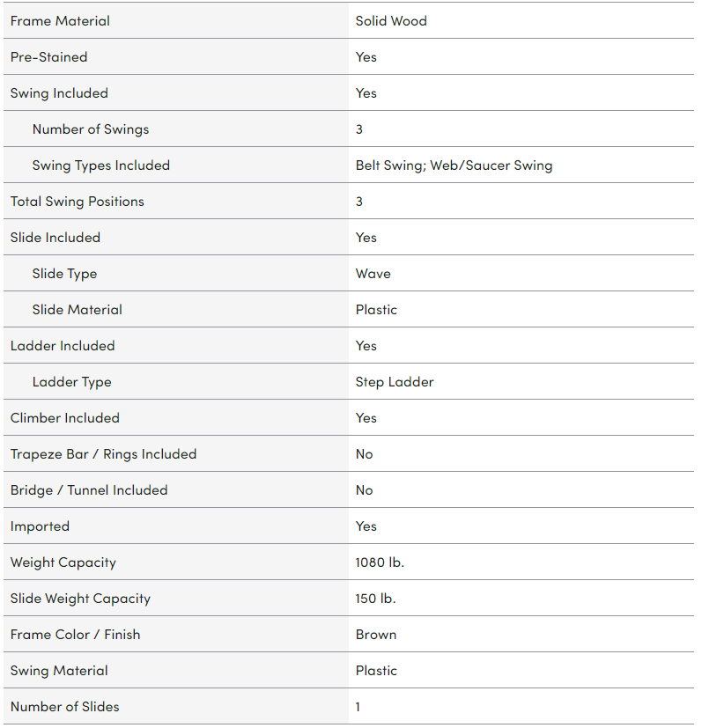This screenshot has width=702, height=728.
Task: Select the Climber Included label
Action: point(64,418)
